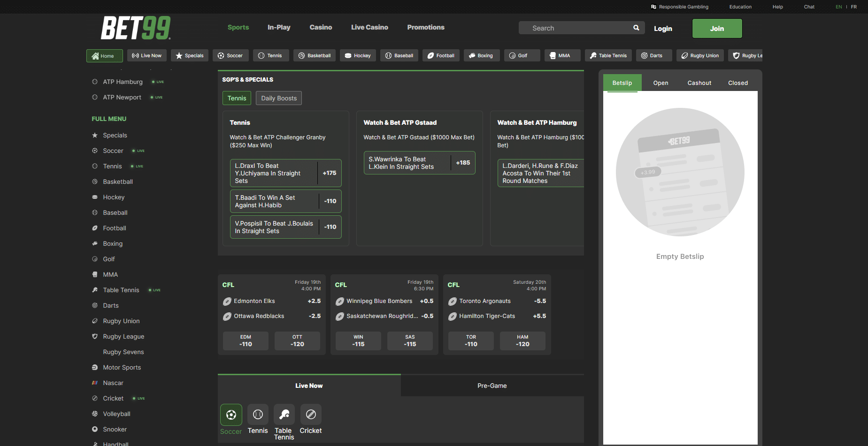
Task: Open the Responsible Gambling page
Action: coord(679,7)
